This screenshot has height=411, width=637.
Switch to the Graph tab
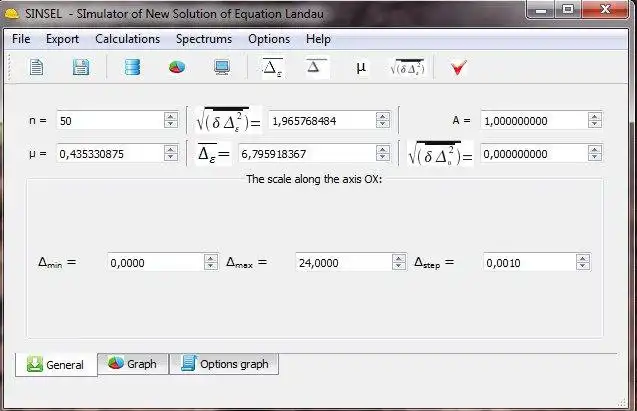pos(133,363)
